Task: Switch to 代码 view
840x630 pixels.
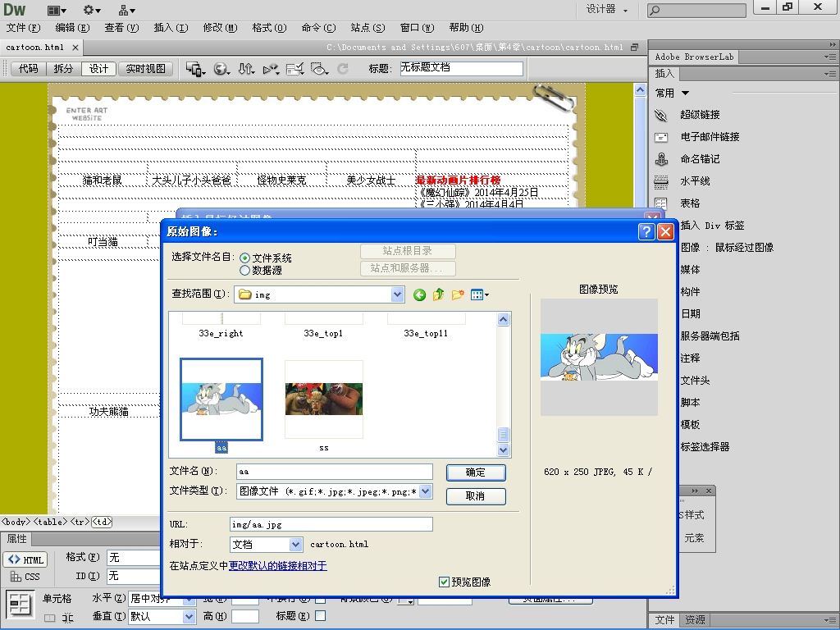Action: coord(29,69)
